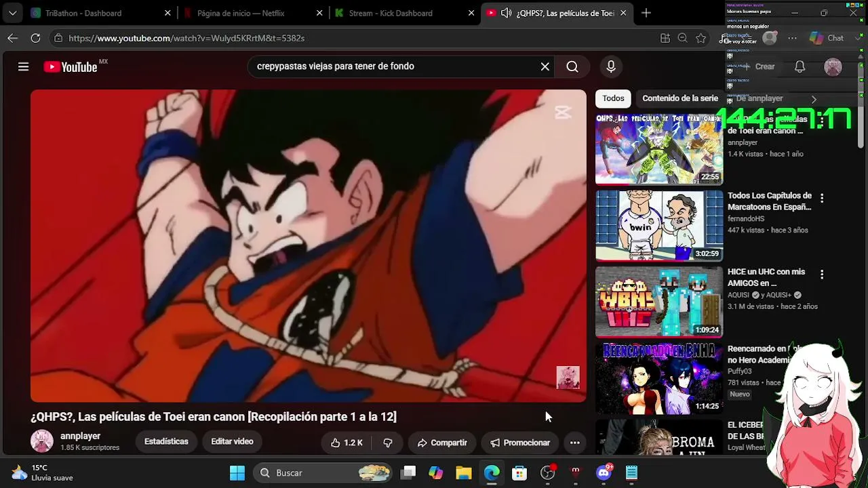The height and width of the screenshot is (488, 868).
Task: Open options menu for UHC video
Action: [x=822, y=274]
